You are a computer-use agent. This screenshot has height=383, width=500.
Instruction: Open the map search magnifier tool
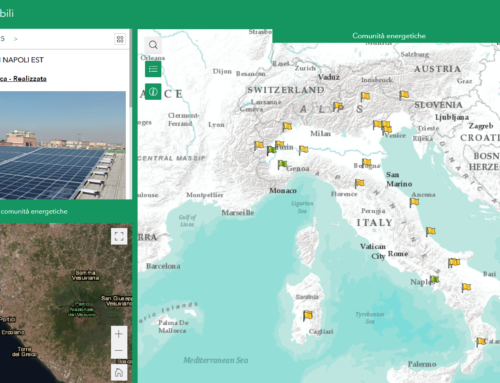point(153,45)
